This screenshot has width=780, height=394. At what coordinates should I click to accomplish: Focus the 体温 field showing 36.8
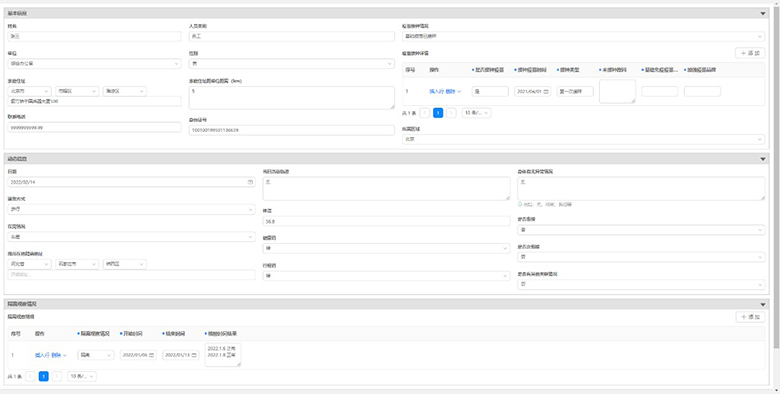click(387, 221)
